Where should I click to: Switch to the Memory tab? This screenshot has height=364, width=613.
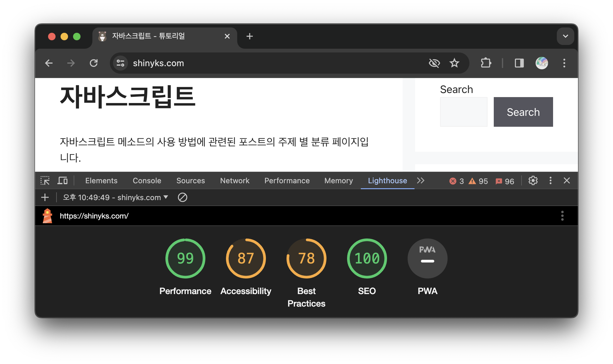click(339, 181)
